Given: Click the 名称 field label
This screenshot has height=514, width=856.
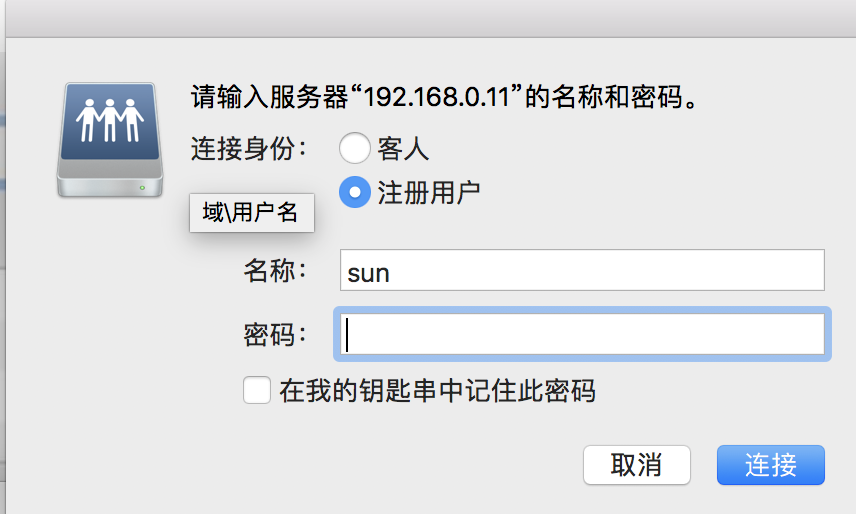Looking at the screenshot, I should pyautogui.click(x=274, y=271).
